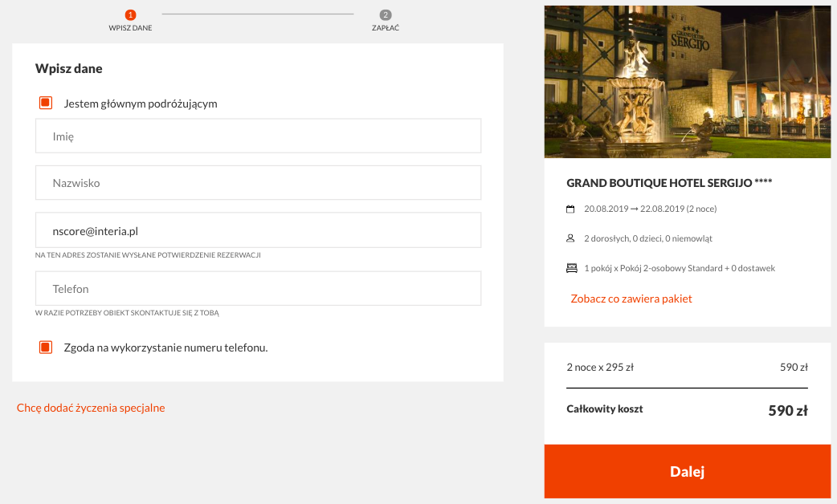Click the Zgoda na wykorzystanie numeru telefonu label
Screen dimensions: 837x504
166,348
